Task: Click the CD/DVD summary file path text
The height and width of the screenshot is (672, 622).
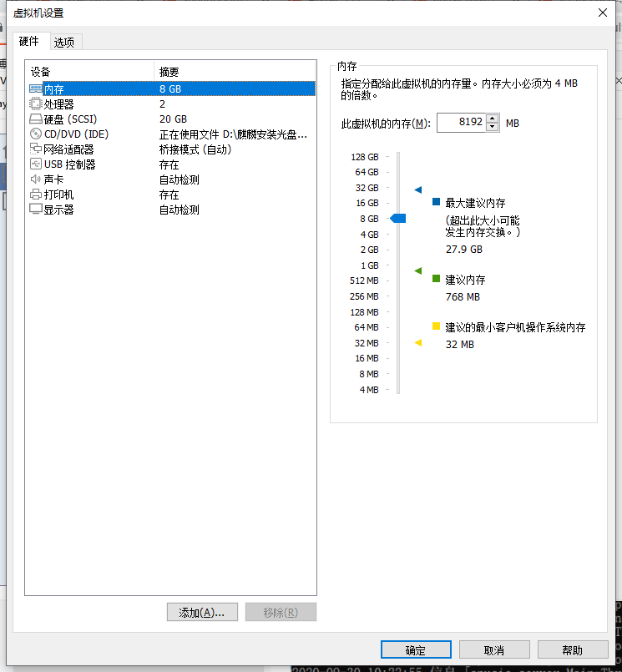Action: tap(233, 134)
